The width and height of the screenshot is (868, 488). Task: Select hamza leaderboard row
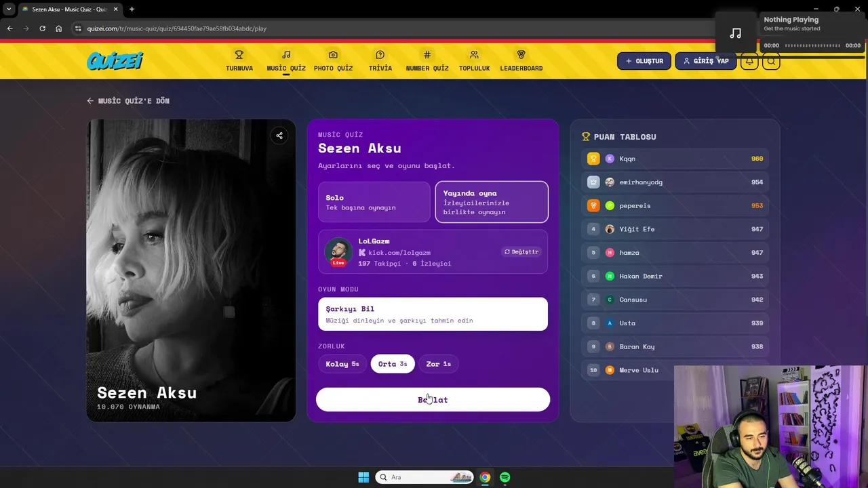click(675, 253)
